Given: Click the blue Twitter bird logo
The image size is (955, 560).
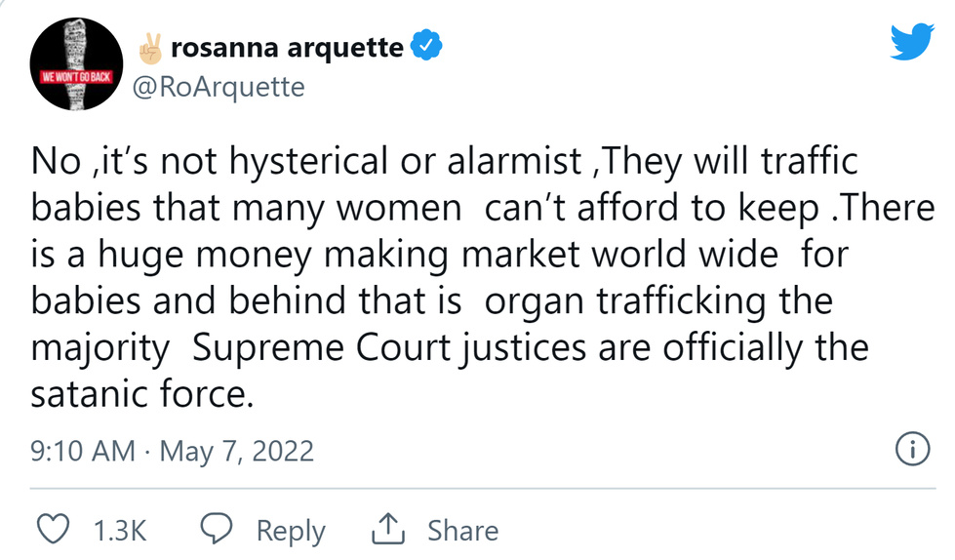Looking at the screenshot, I should tap(912, 40).
